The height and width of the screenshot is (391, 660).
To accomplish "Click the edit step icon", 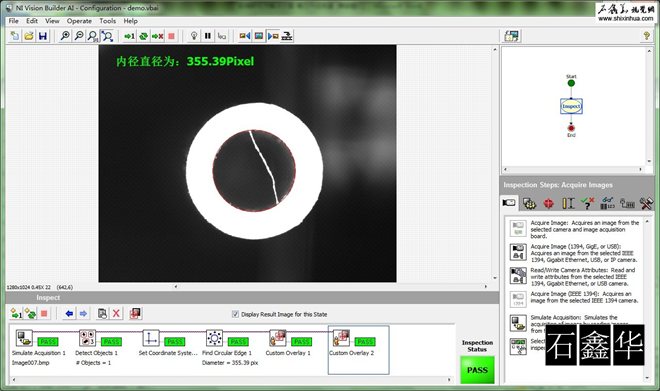I will pyautogui.click(x=102, y=314).
